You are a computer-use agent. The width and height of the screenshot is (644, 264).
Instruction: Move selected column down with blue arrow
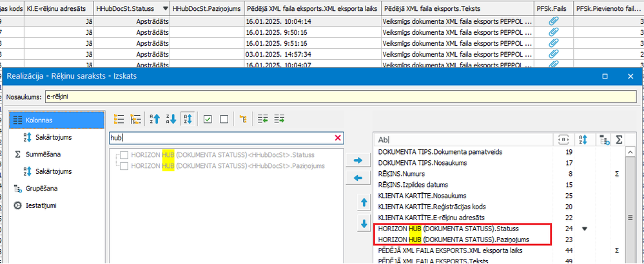[x=364, y=224]
